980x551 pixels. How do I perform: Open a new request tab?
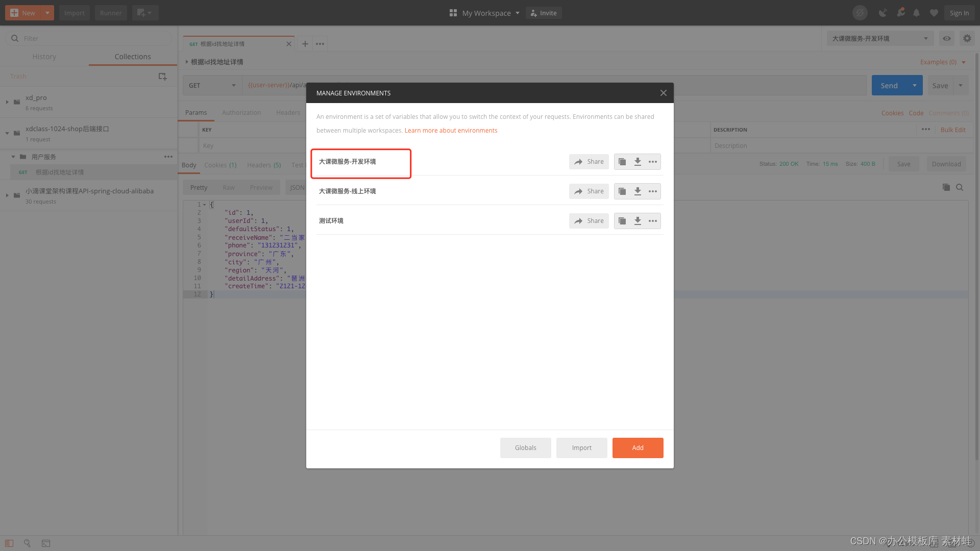(x=305, y=44)
